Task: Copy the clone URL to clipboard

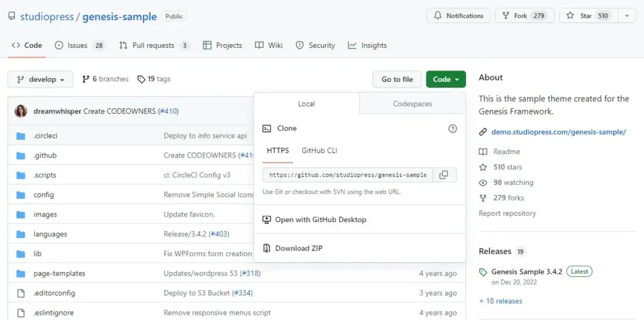Action: click(444, 175)
